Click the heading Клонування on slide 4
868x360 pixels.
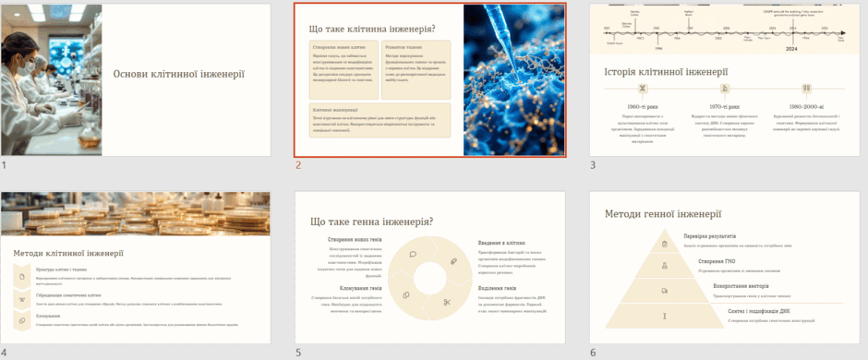coord(48,316)
